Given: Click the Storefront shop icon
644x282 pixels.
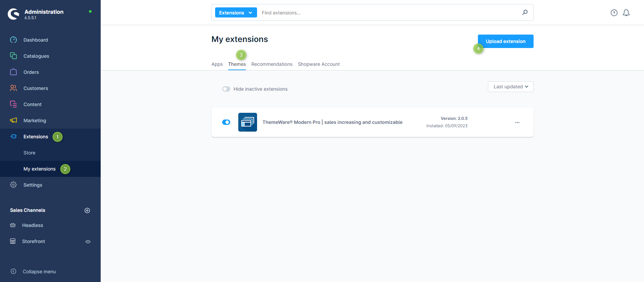Looking at the screenshot, I should tap(13, 241).
